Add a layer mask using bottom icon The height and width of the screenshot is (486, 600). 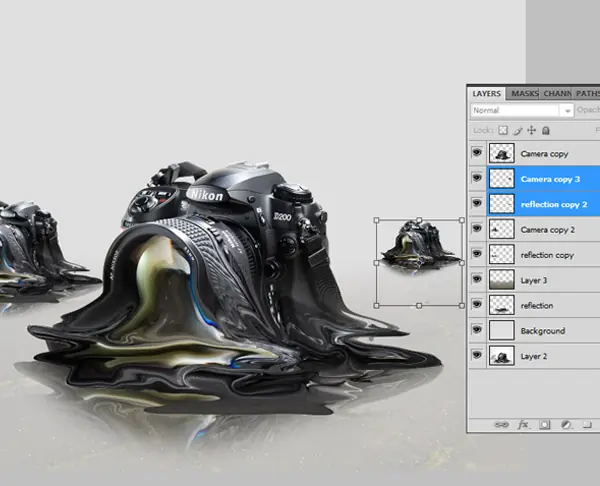click(x=545, y=425)
